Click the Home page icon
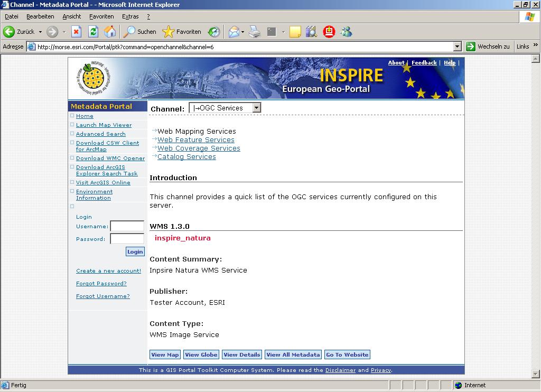The height and width of the screenshot is (392, 541). [x=110, y=32]
